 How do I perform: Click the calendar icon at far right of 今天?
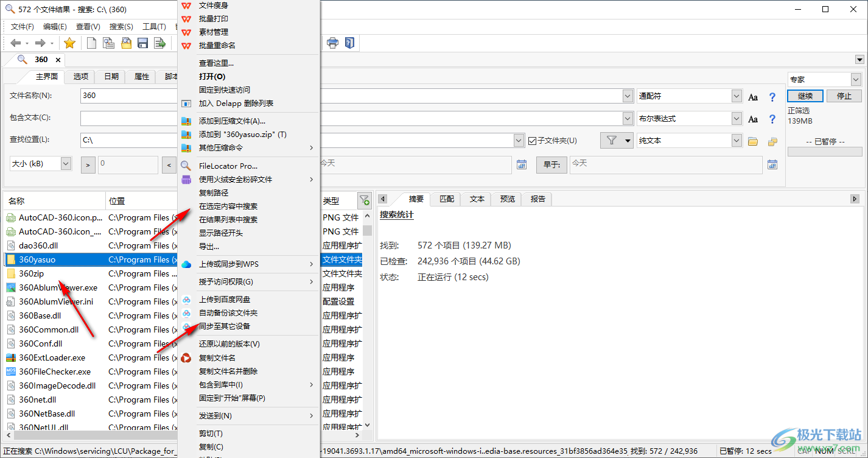(772, 164)
